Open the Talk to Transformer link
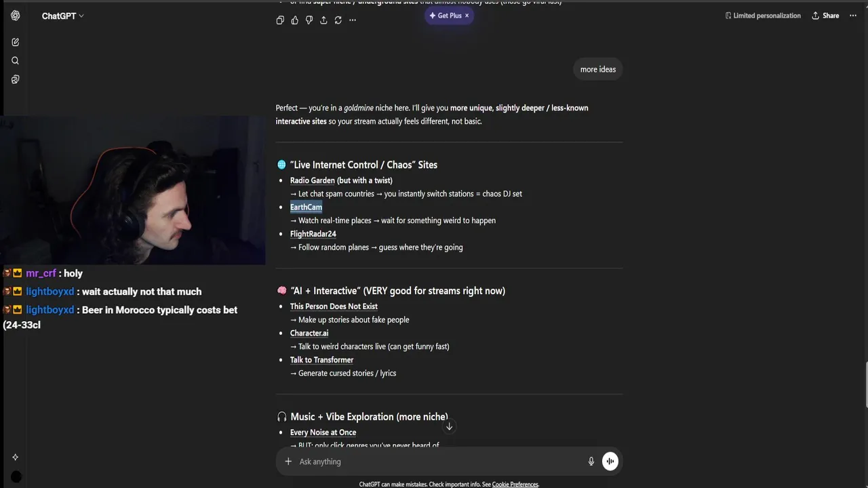868x488 pixels. click(x=321, y=360)
